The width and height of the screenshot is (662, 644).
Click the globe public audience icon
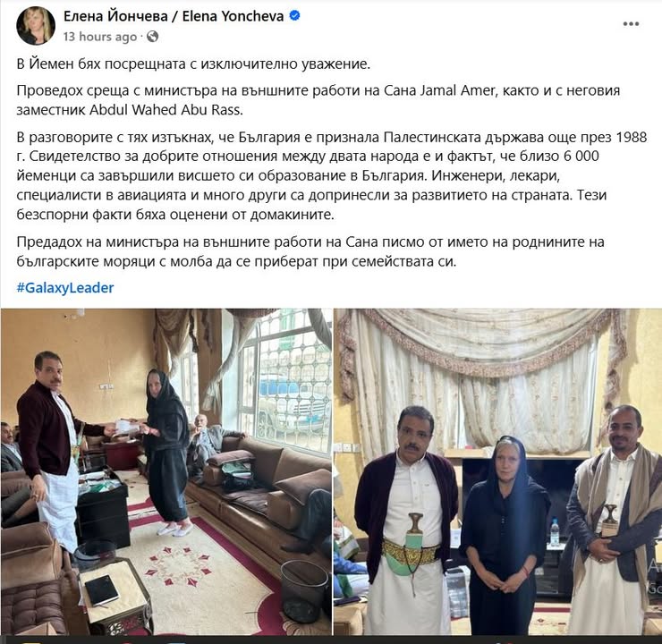pyautogui.click(x=152, y=37)
